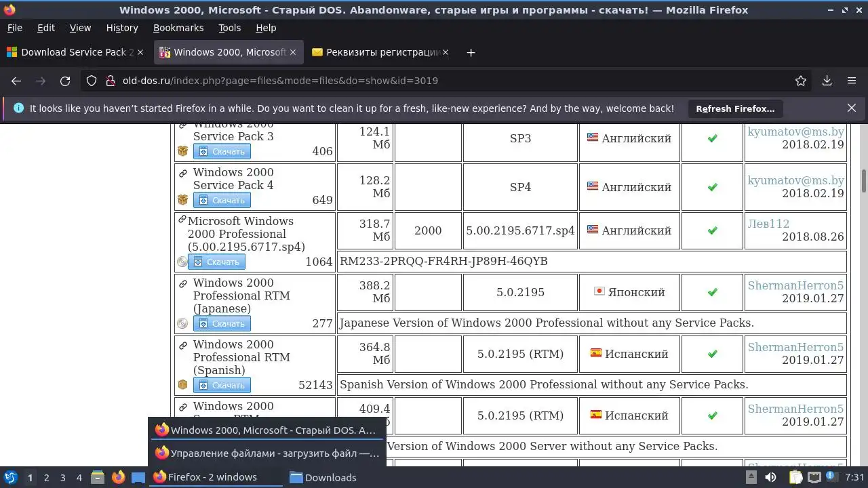The image size is (868, 488).
Task: Switch to the Download Service Pack tab
Action: (x=76, y=52)
